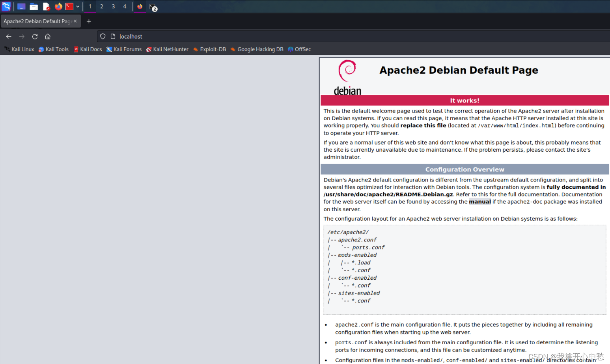Open the Google Hacking DB bookmark

coord(257,49)
